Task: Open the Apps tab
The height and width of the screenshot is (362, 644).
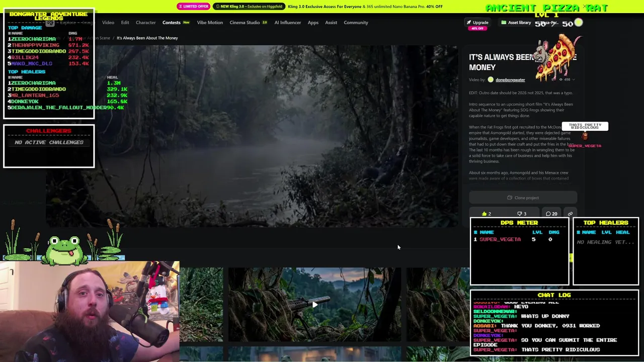Action: 313,23
